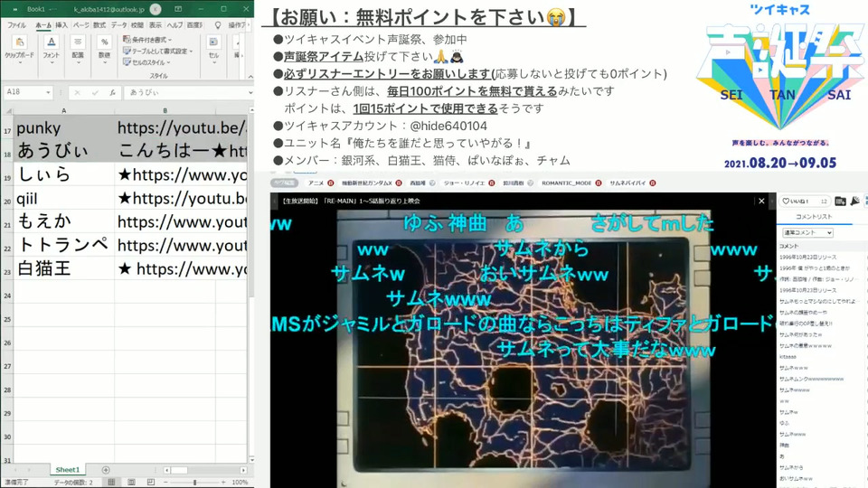Click row header 25 in Excel
868x488 pixels.
point(6,319)
